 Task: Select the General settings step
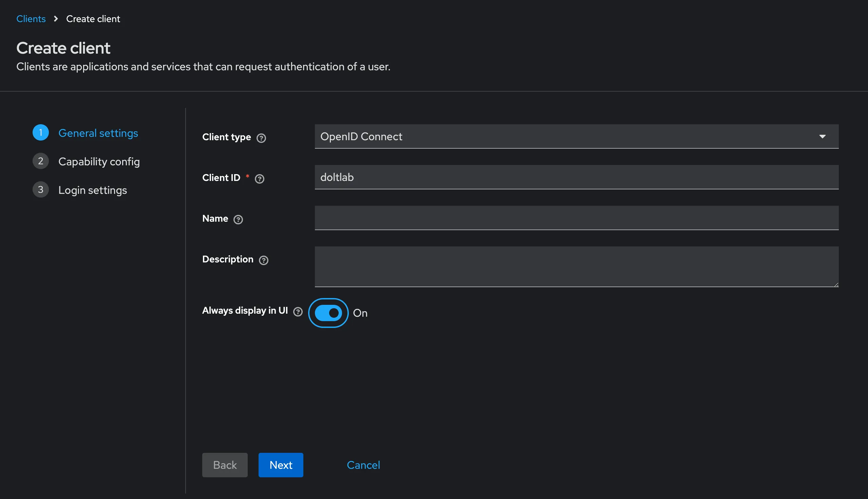coord(98,133)
